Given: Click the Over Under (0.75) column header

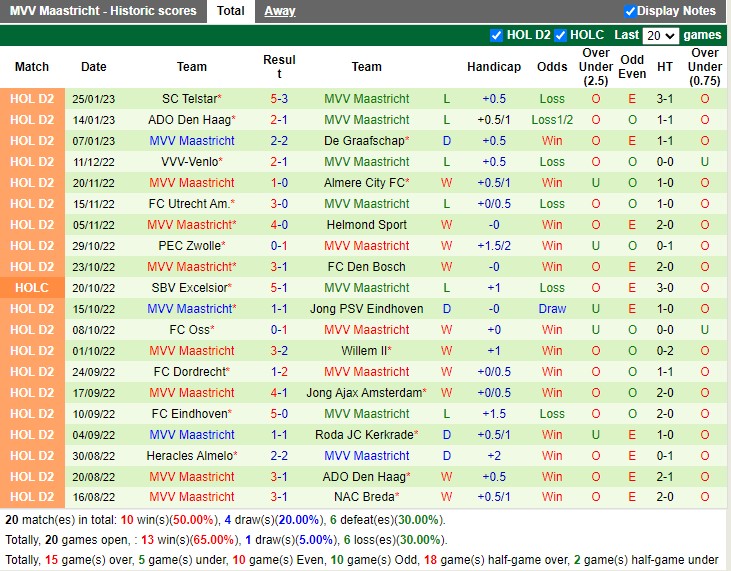Looking at the screenshot, I should (x=704, y=67).
